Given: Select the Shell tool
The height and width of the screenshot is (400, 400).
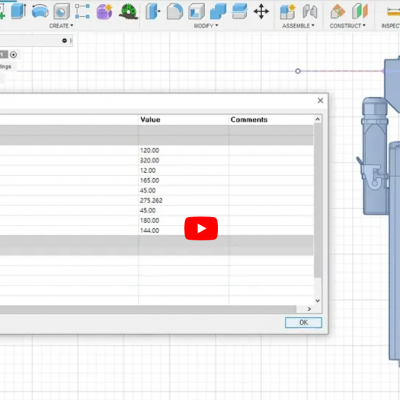Looking at the screenshot, I should (x=196, y=11).
